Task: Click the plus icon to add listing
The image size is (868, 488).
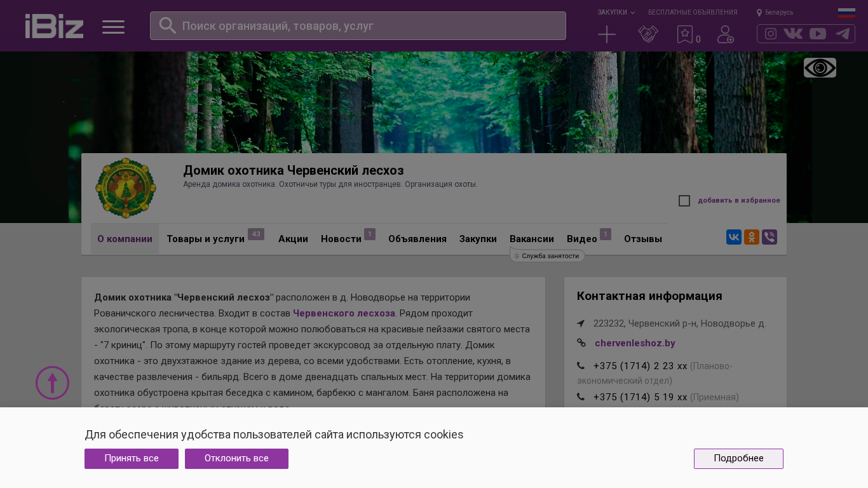Action: (x=607, y=34)
